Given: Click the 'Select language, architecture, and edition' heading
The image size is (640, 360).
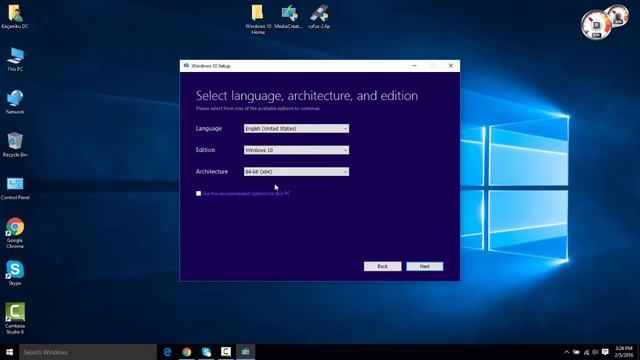Looking at the screenshot, I should click(307, 96).
